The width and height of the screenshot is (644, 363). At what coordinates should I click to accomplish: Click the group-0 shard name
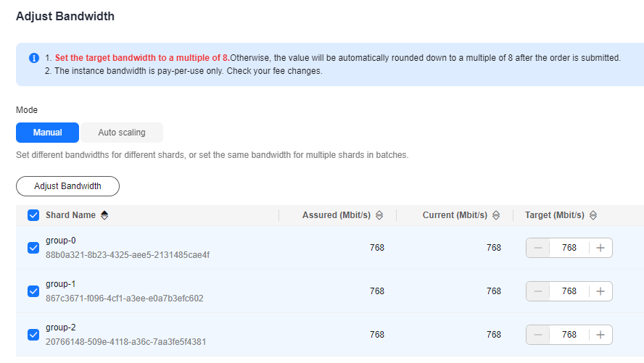coord(61,241)
